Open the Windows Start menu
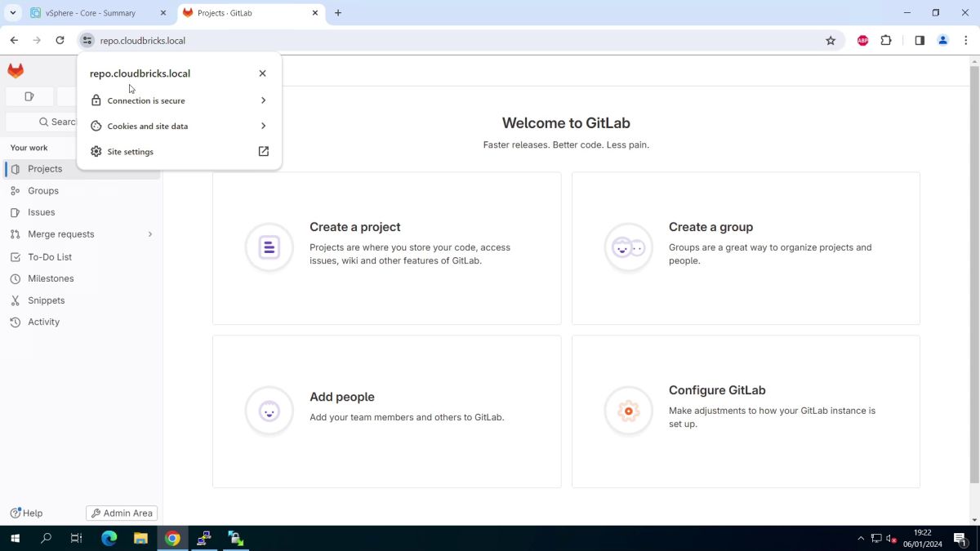Screen dimensions: 980x551 (x=15, y=539)
